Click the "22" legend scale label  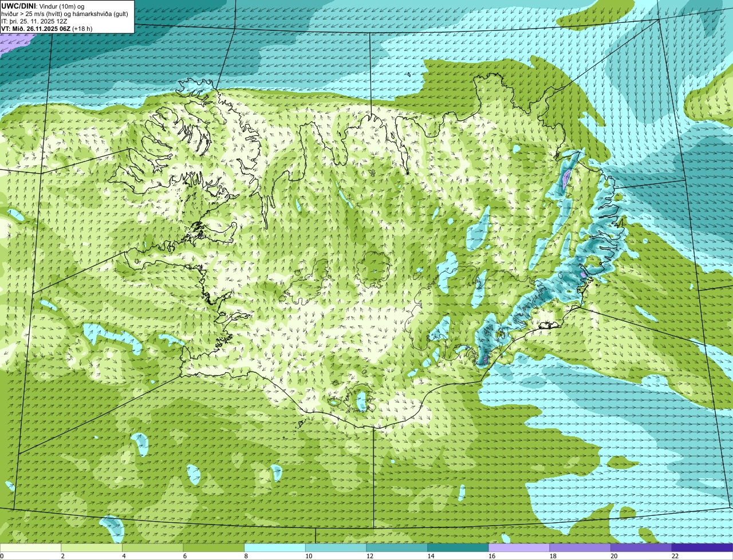click(x=675, y=556)
